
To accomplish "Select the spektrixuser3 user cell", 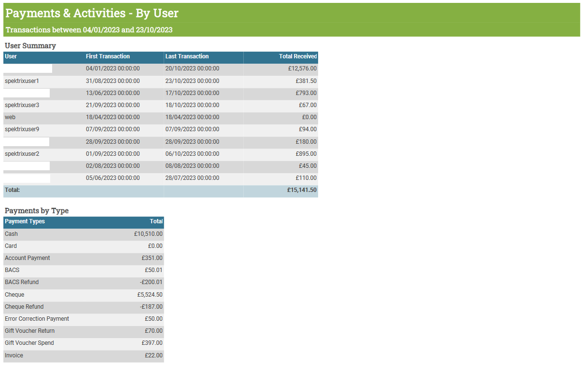I will click(x=22, y=105).
